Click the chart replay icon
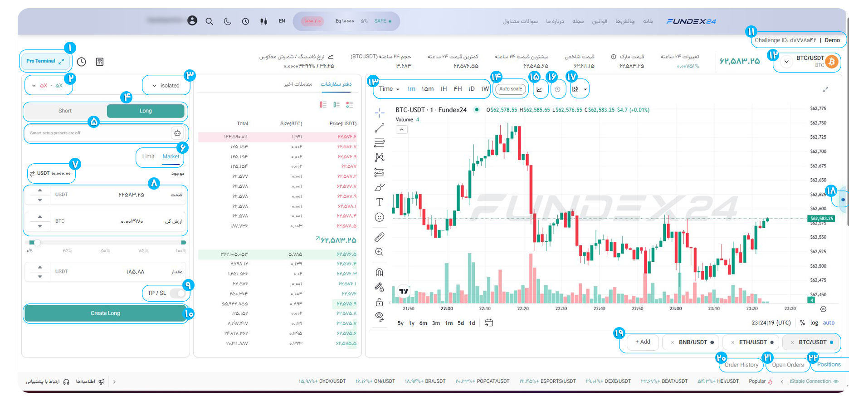Viewport: 868px width, 401px height. (x=557, y=89)
